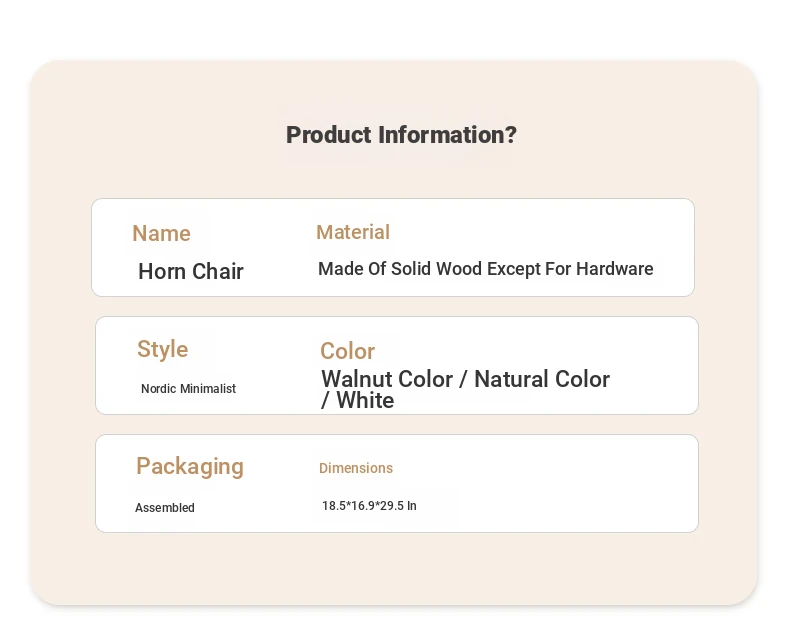Screen dimensions: 790x643
Task: Click the Horn Chair value
Action: coord(191,271)
